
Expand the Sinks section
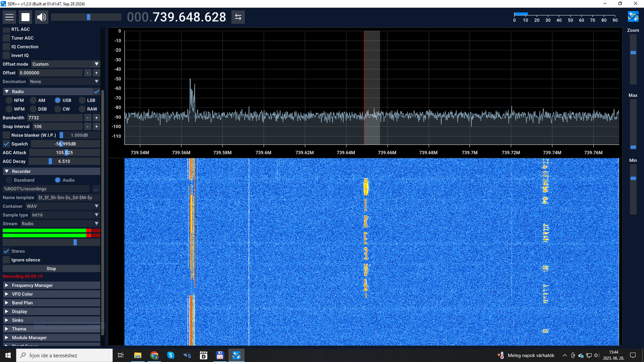tap(51, 320)
